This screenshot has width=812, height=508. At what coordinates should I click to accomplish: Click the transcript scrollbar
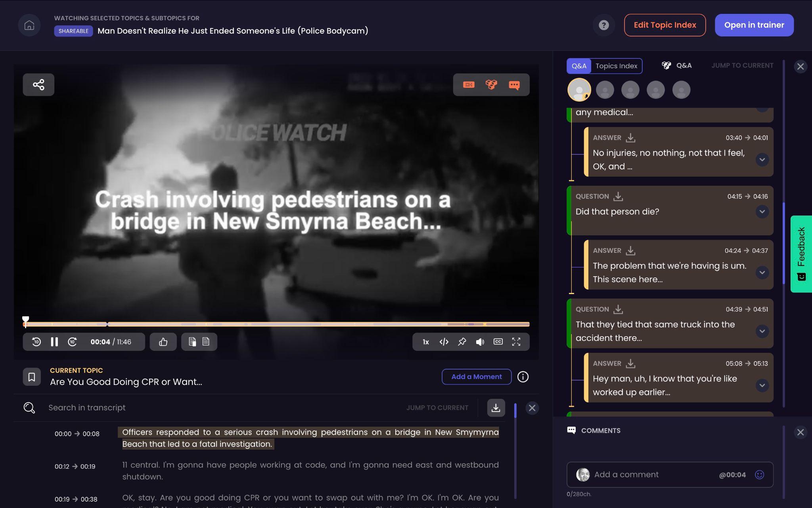click(515, 411)
